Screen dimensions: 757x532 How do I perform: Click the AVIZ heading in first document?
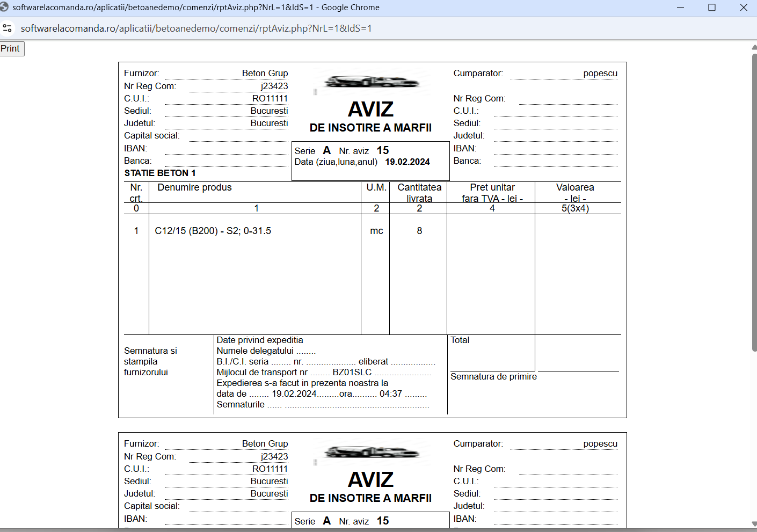coord(371,110)
